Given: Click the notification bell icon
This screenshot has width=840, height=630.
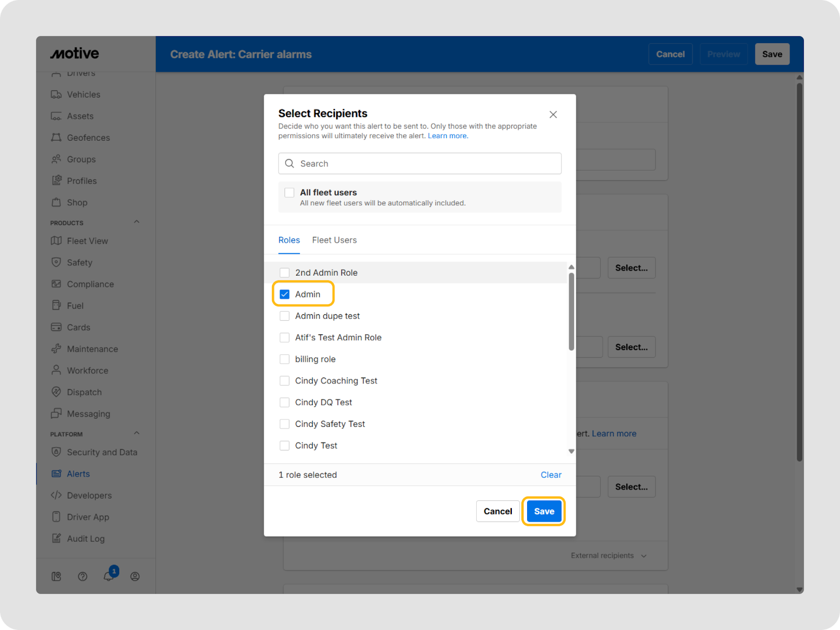Looking at the screenshot, I should click(108, 576).
